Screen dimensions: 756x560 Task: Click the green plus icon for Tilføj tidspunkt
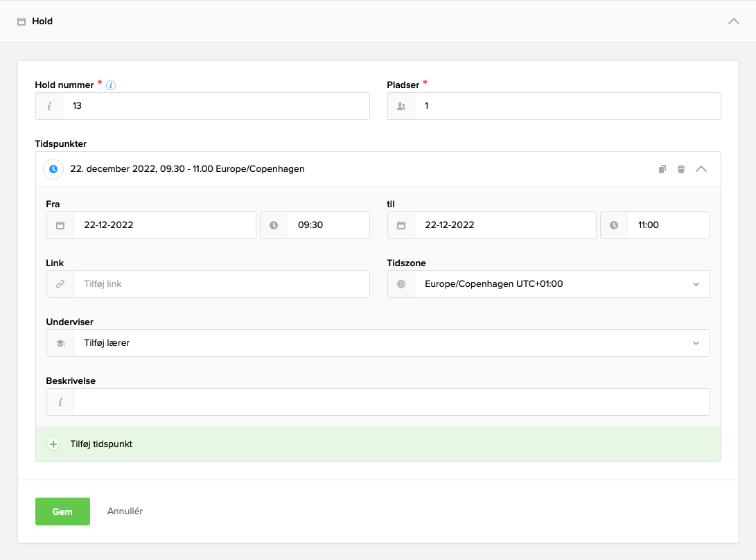(53, 444)
